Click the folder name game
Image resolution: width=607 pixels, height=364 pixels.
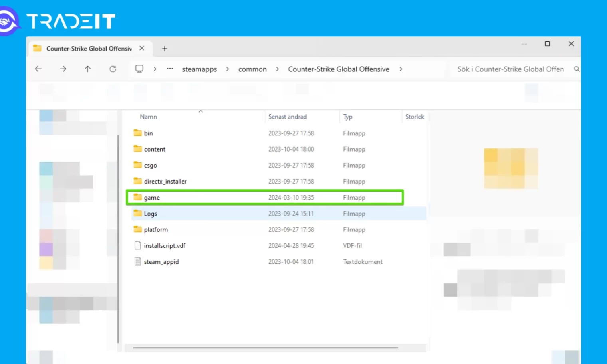[152, 198]
